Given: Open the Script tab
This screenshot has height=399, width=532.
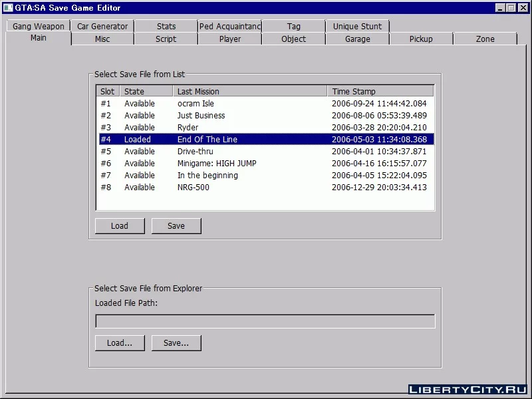Looking at the screenshot, I should 166,39.
